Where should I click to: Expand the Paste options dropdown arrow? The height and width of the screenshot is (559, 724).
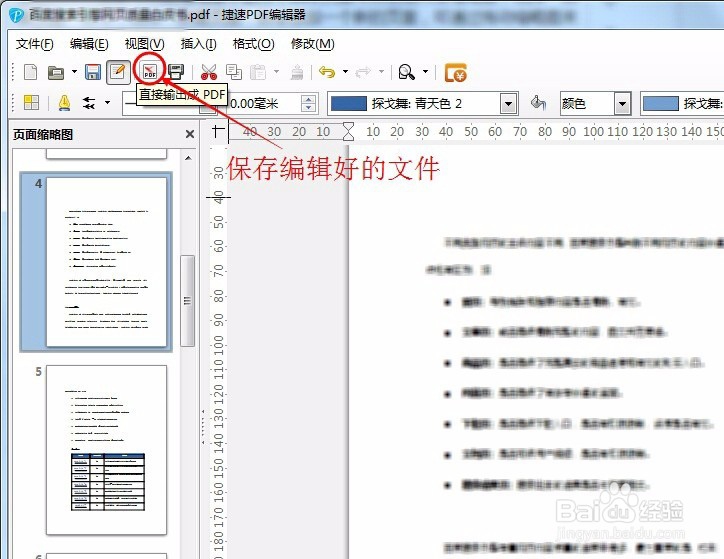click(277, 72)
